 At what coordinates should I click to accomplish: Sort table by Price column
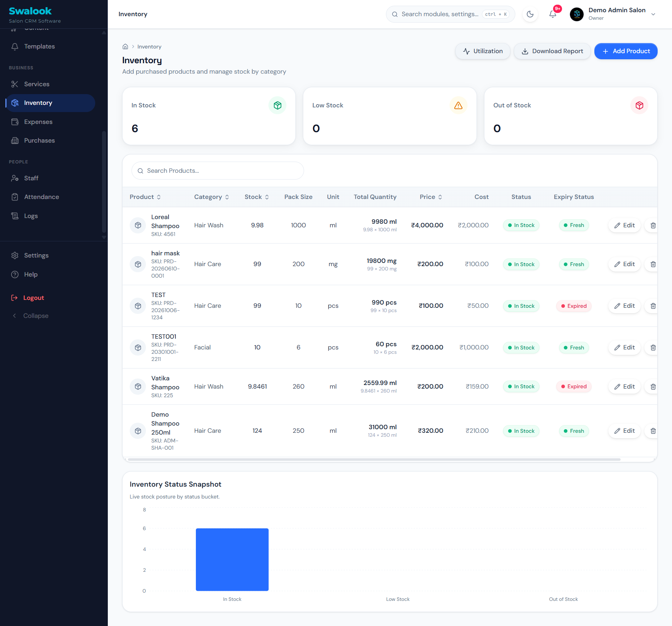click(431, 197)
